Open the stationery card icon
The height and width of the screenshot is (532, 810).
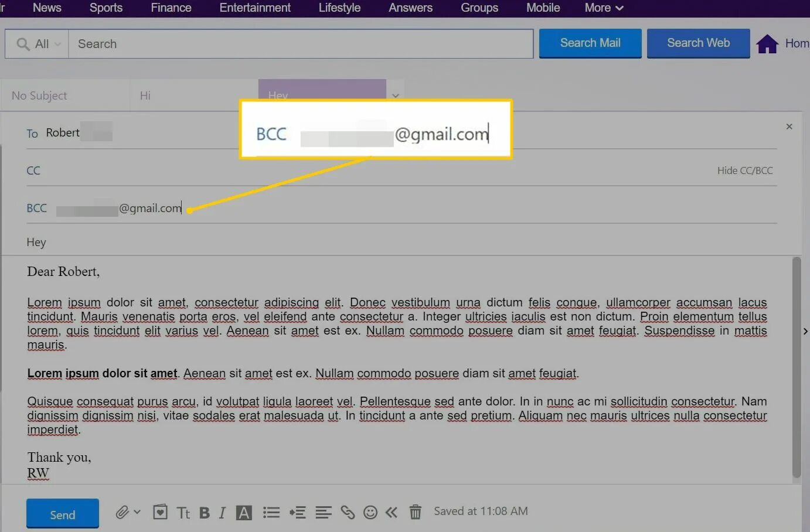click(x=160, y=512)
